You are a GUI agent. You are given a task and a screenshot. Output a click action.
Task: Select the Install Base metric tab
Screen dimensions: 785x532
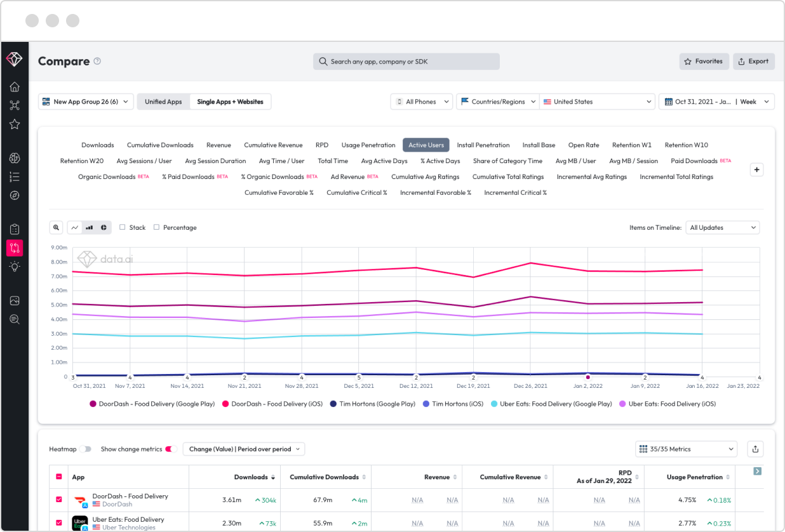(x=539, y=145)
